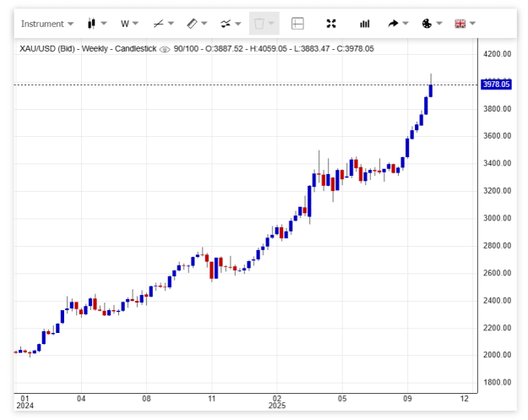The width and height of the screenshot is (528, 420).
Task: Click the trash delete drawings icon
Action: [x=259, y=24]
